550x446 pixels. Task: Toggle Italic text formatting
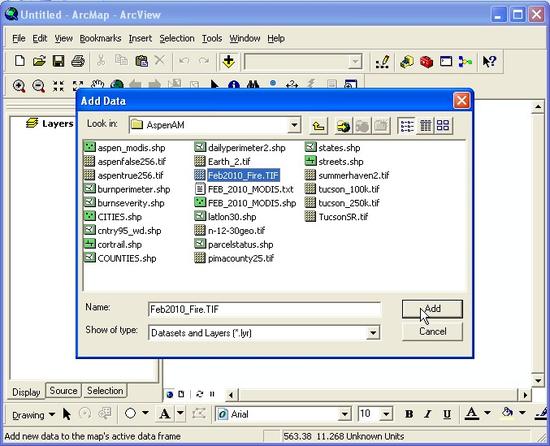click(x=427, y=414)
